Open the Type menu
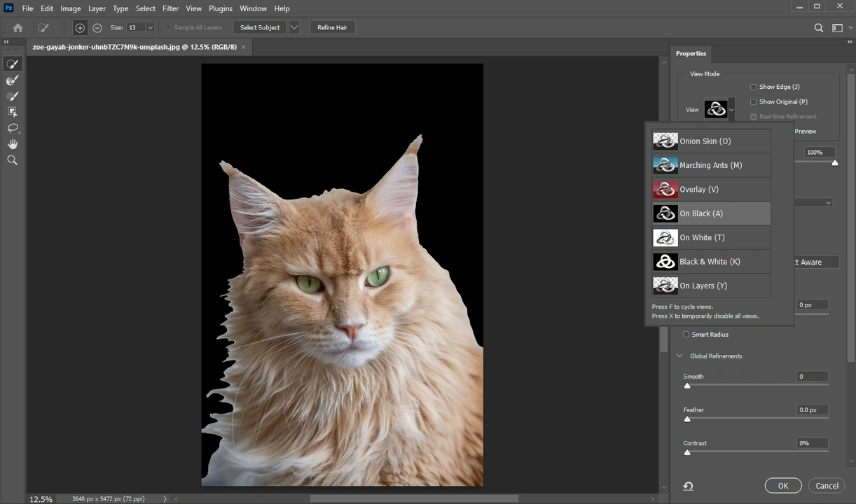The image size is (856, 504). coord(120,8)
